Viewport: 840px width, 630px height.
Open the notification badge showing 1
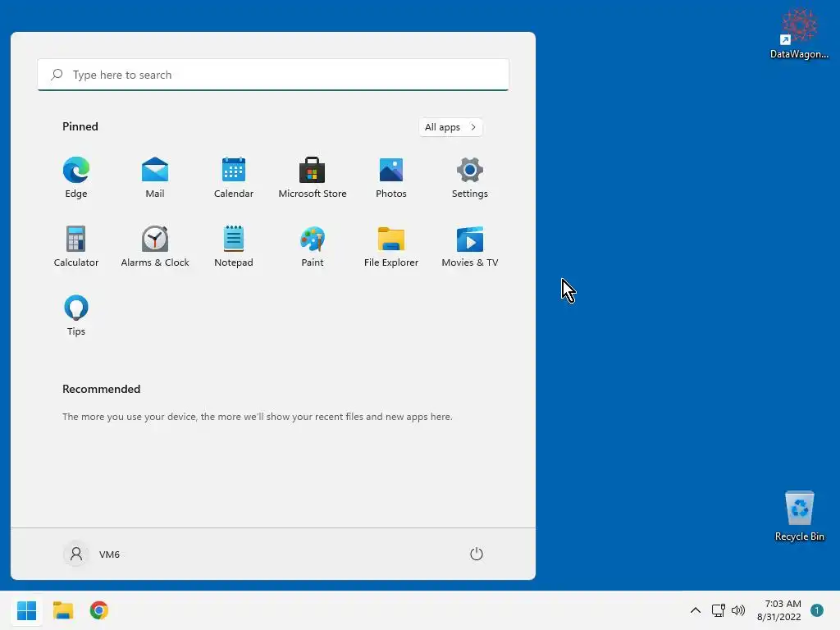pyautogui.click(x=817, y=610)
